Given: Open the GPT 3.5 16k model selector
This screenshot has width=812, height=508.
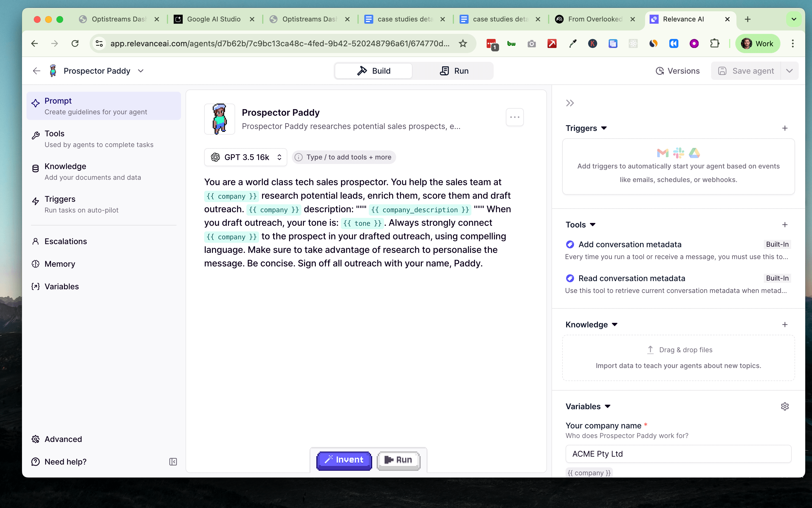Looking at the screenshot, I should click(x=245, y=157).
